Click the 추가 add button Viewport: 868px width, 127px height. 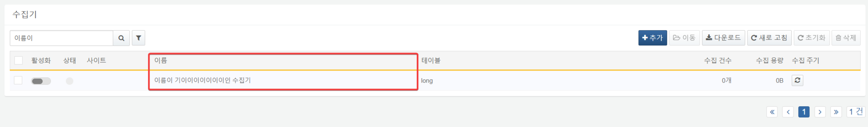tap(652, 38)
